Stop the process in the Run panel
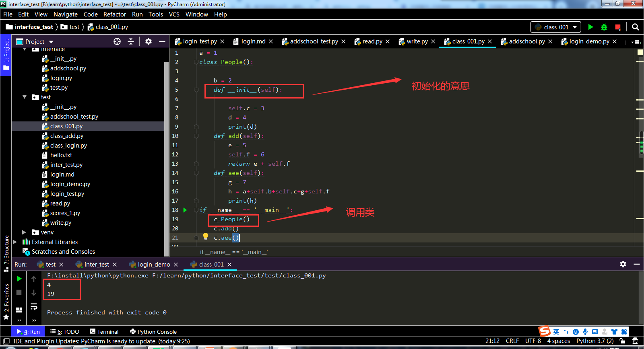This screenshot has width=644, height=349. pos(19,292)
